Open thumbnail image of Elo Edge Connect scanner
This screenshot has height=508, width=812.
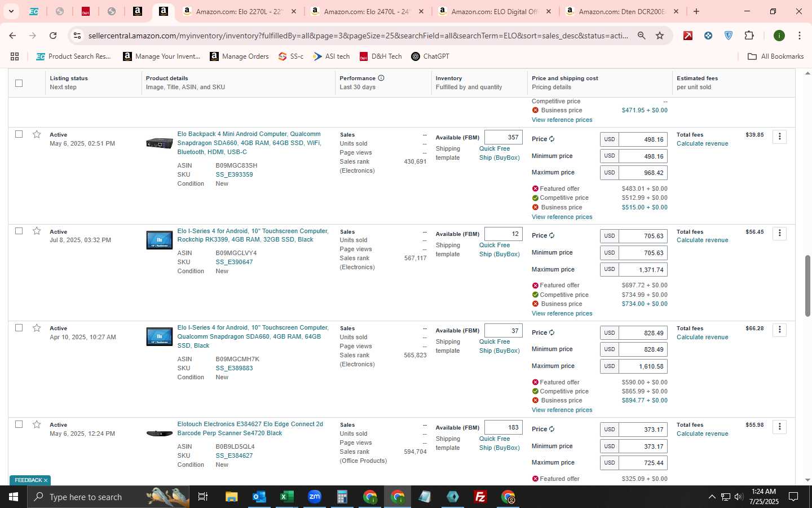(x=160, y=433)
